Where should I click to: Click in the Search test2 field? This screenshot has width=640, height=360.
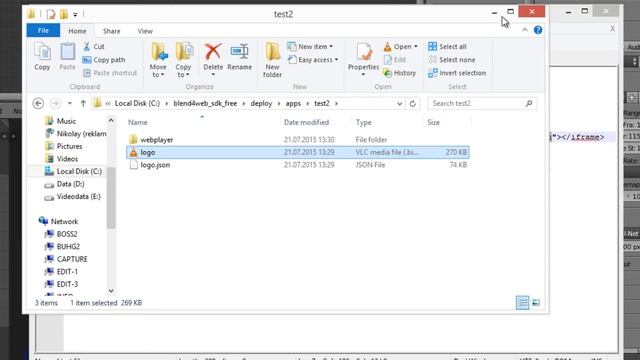click(482, 103)
